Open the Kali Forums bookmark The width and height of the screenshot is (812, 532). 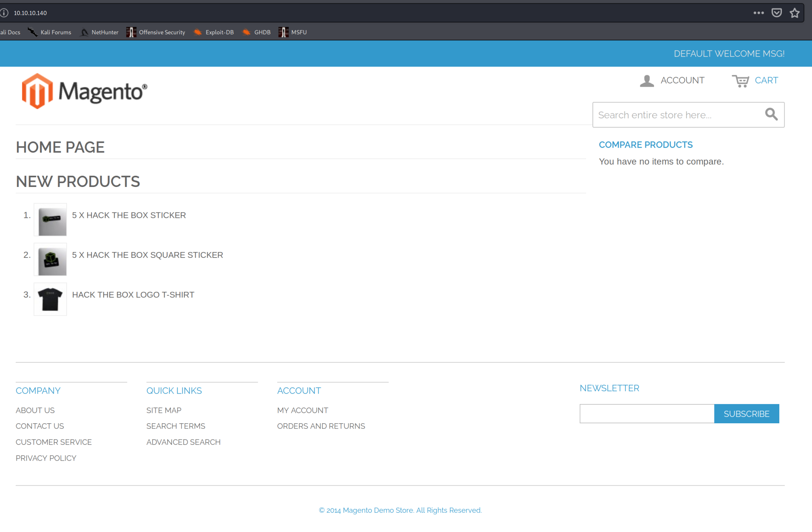tap(50, 32)
